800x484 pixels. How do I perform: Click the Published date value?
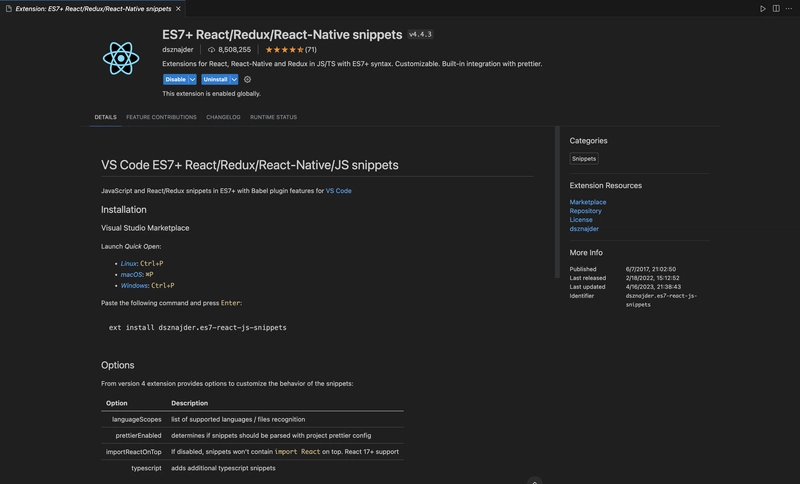(x=651, y=269)
